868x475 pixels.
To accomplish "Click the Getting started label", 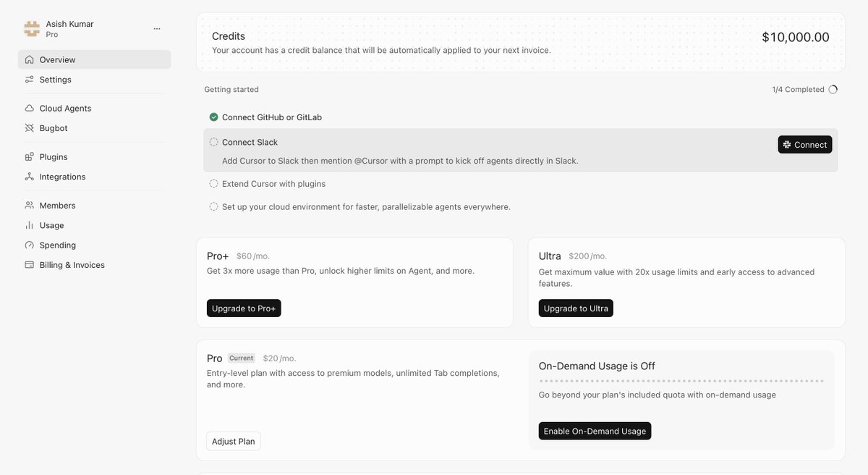I will click(231, 90).
